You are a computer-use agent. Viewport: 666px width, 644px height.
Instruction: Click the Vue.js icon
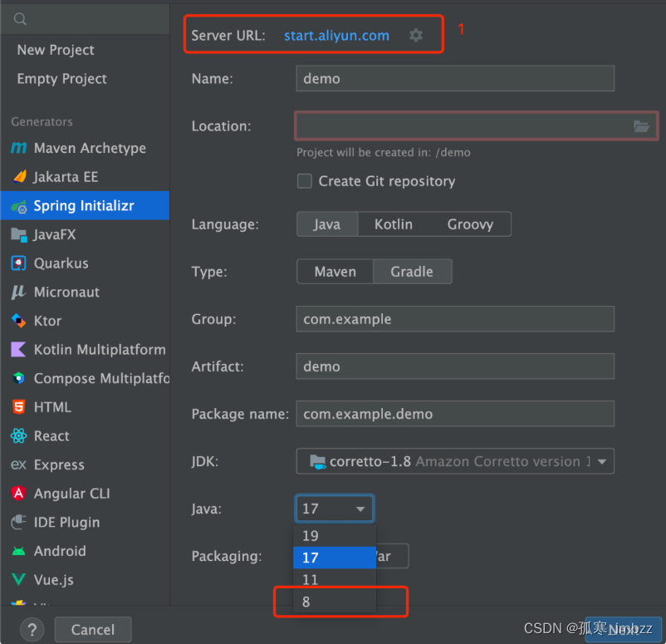(x=19, y=579)
